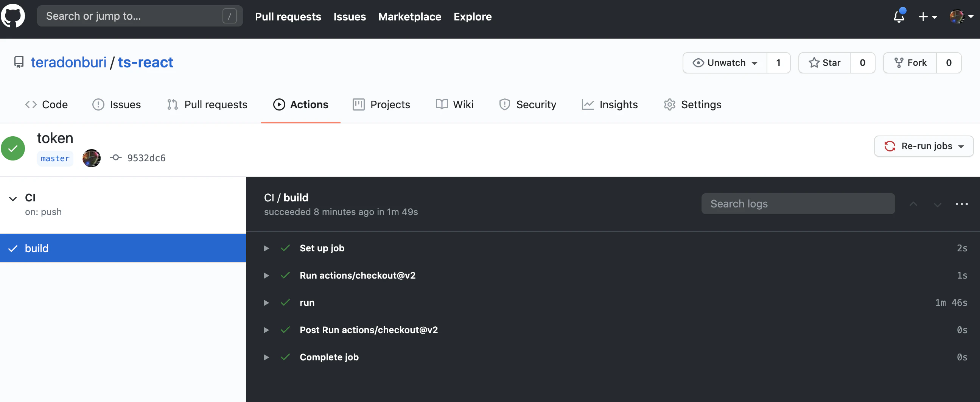Click the master branch label
The height and width of the screenshot is (402, 980).
55,158
